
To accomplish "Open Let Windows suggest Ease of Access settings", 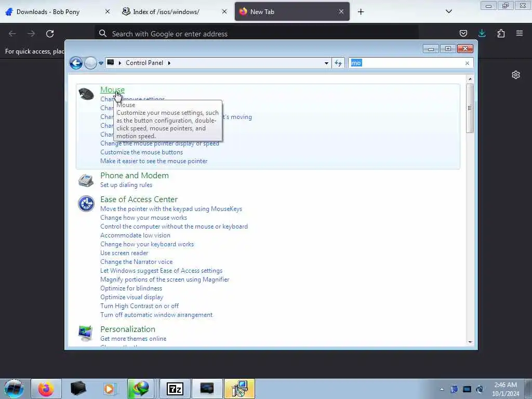I will (161, 270).
